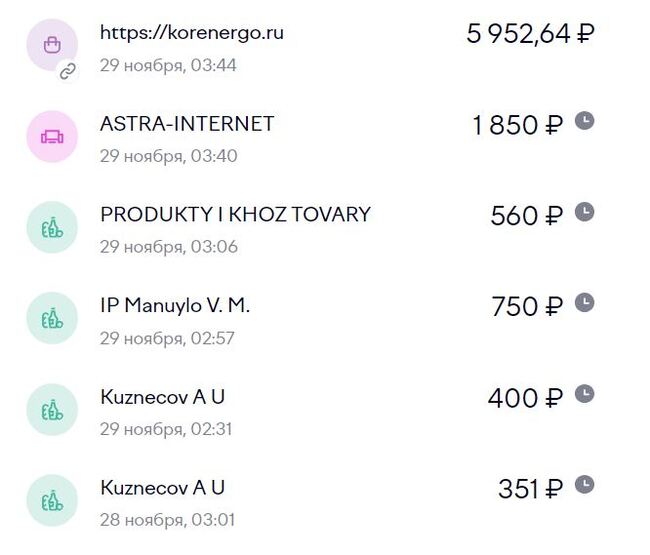This screenshot has width=650, height=555.
Task: Open the ASTRA-INTERNET transaction title
Action: coord(187,124)
